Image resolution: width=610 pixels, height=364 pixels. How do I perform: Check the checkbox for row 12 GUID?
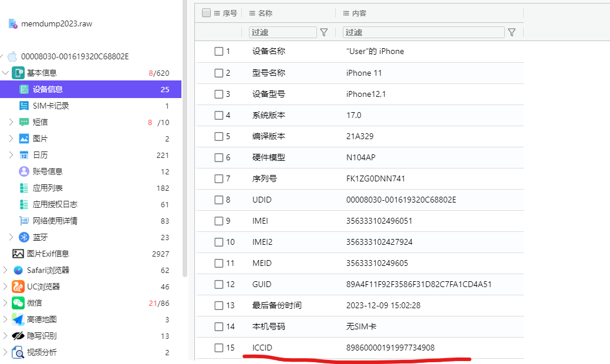point(219,284)
